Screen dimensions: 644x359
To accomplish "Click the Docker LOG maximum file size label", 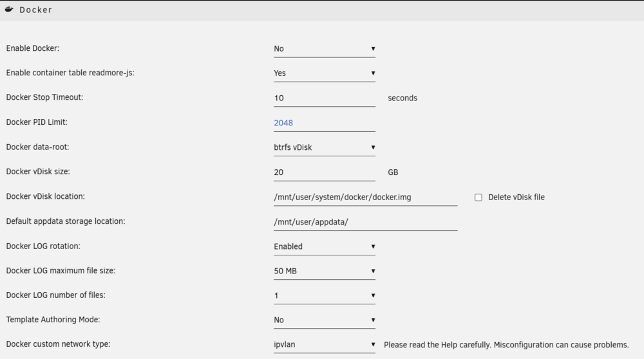I will [61, 271].
